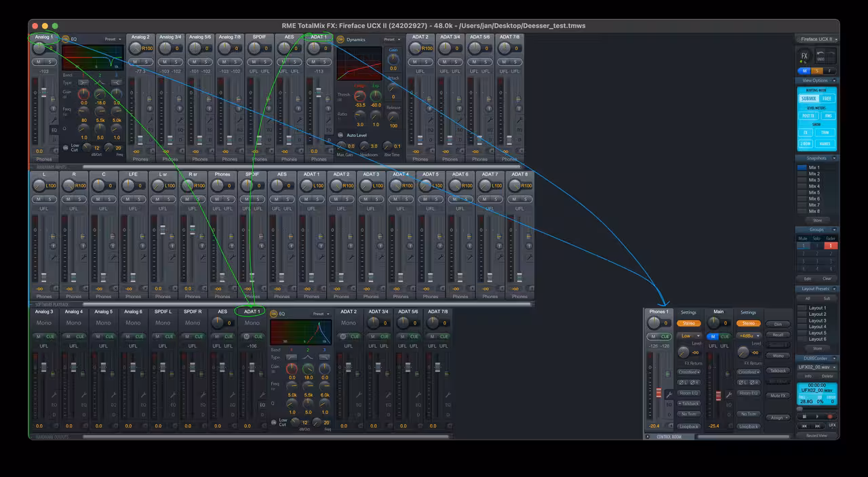Mute the Analog 1 input channel
The width and height of the screenshot is (868, 477).
pyautogui.click(x=38, y=62)
